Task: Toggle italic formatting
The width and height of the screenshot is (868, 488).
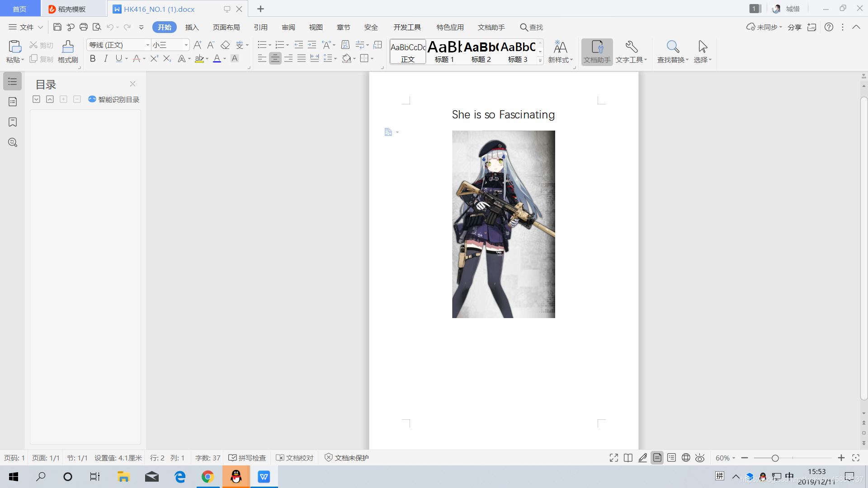Action: tap(106, 58)
